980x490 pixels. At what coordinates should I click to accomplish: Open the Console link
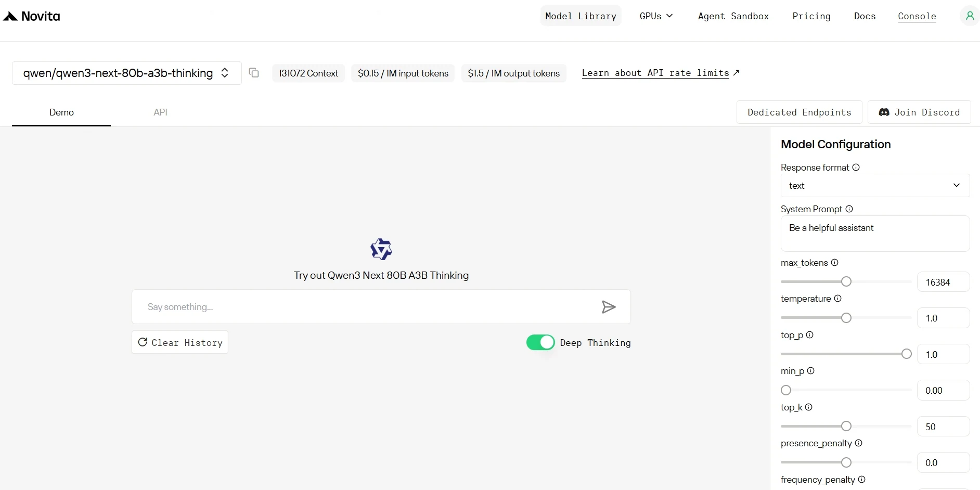coord(917,16)
